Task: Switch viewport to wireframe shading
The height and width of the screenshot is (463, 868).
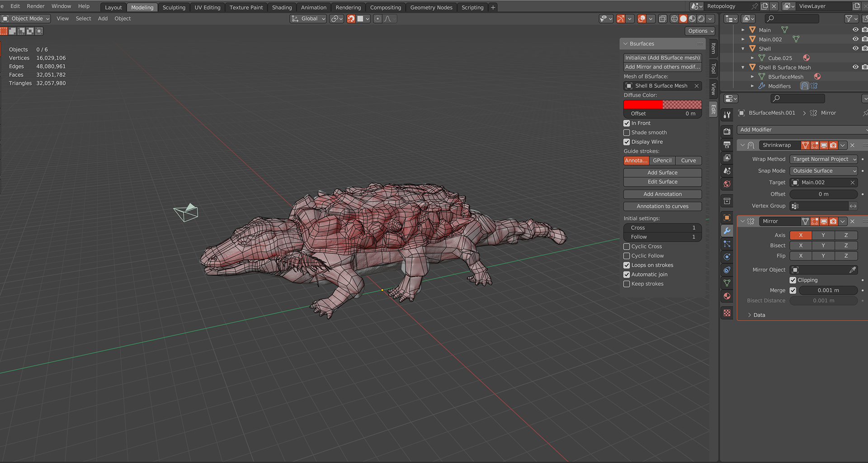Action: (675, 19)
